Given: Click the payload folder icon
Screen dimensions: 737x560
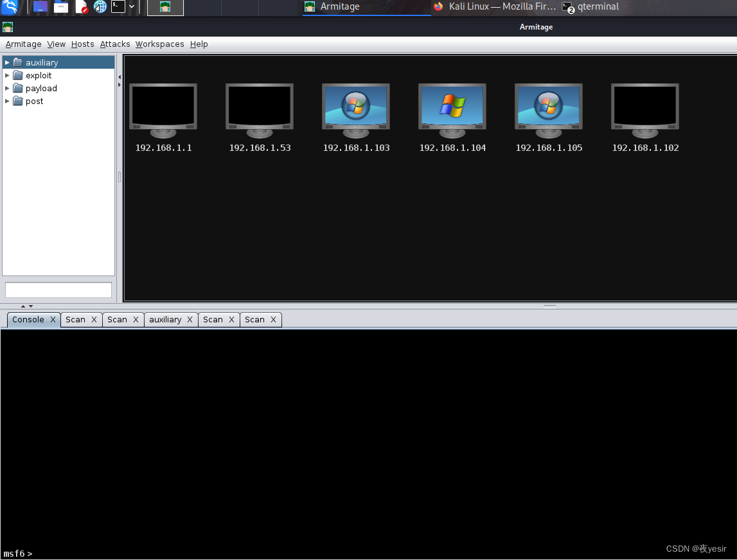Looking at the screenshot, I should [18, 88].
